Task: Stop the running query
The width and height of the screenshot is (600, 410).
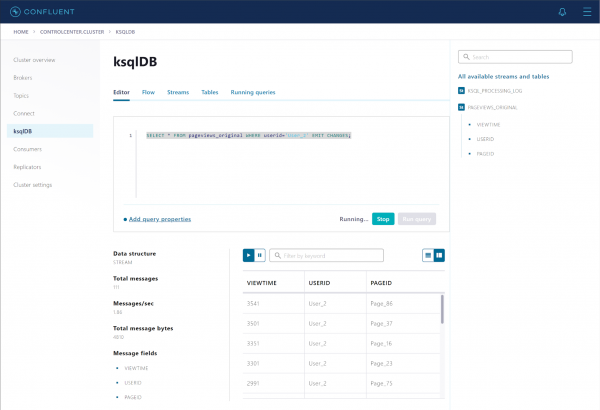Action: 382,218
